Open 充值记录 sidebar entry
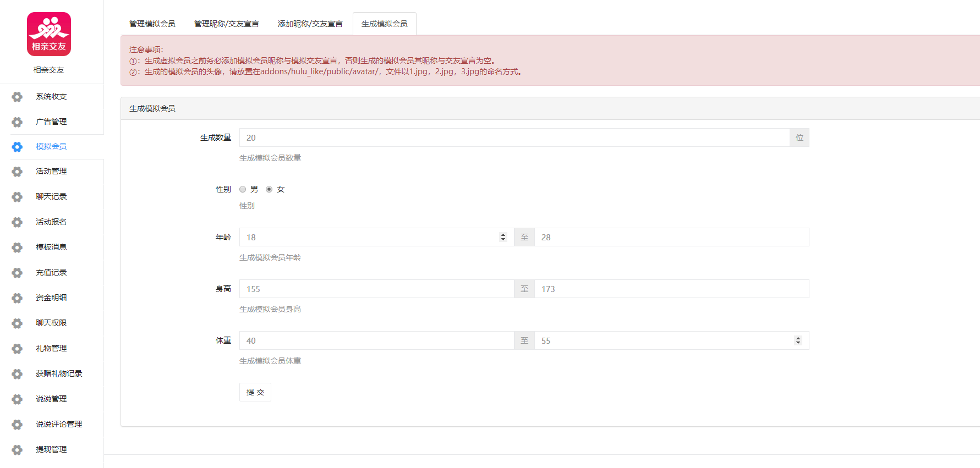This screenshot has width=980, height=468. [52, 273]
